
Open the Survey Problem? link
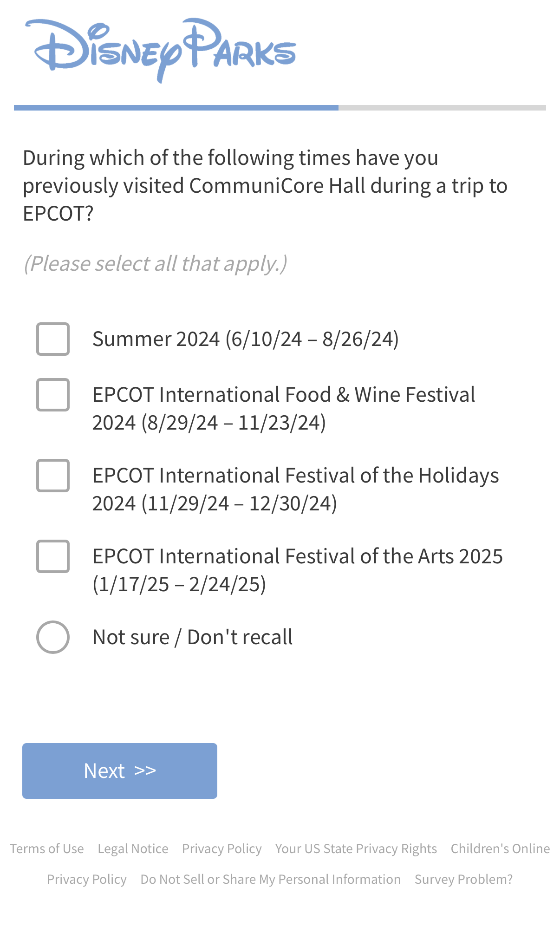point(463,879)
